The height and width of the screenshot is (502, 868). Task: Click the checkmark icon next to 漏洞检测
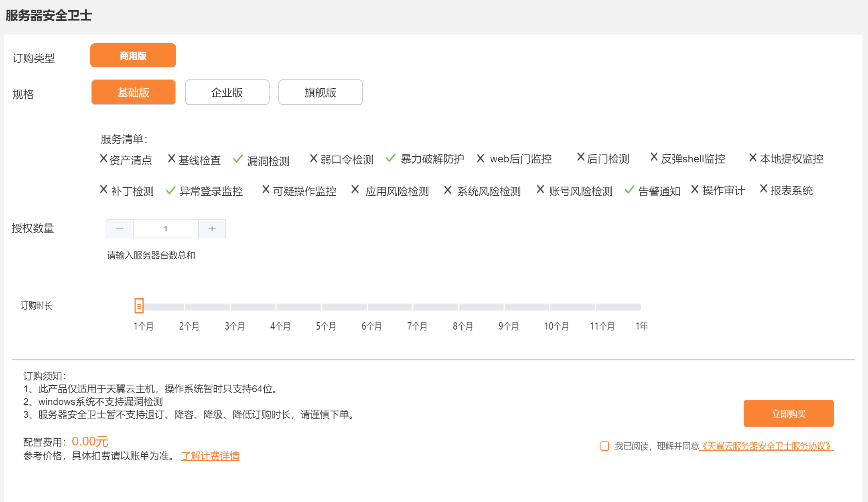pos(238,159)
